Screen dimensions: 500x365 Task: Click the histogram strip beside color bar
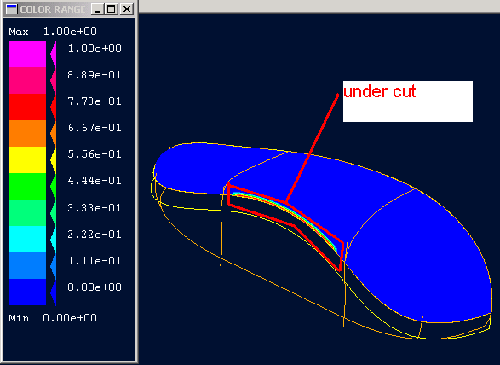pyautogui.click(x=53, y=173)
